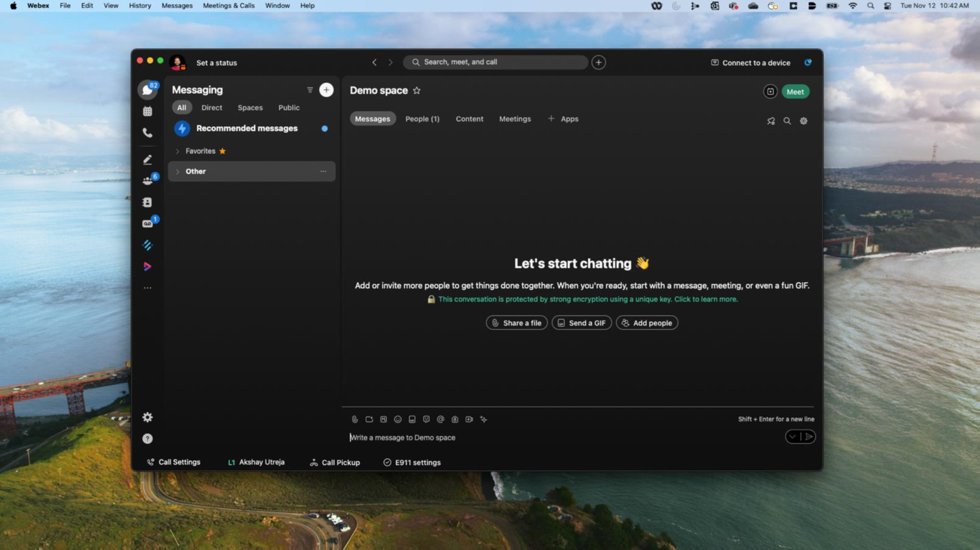Image resolution: width=980 pixels, height=550 pixels.
Task: Open the sticker reaction icon in composer
Action: pyautogui.click(x=427, y=419)
